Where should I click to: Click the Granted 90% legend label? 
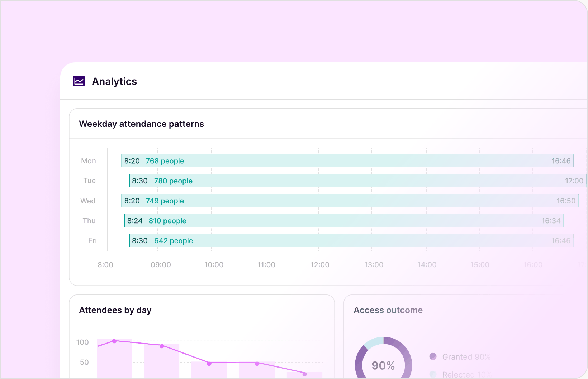click(x=466, y=357)
